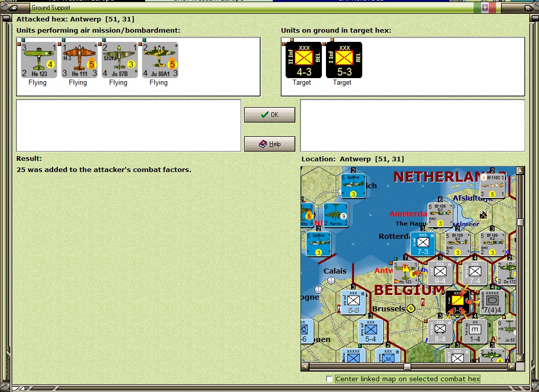Click the Ju 52 transport counter
Image resolution: width=539 pixels, height=392 pixels.
[x=507, y=331]
